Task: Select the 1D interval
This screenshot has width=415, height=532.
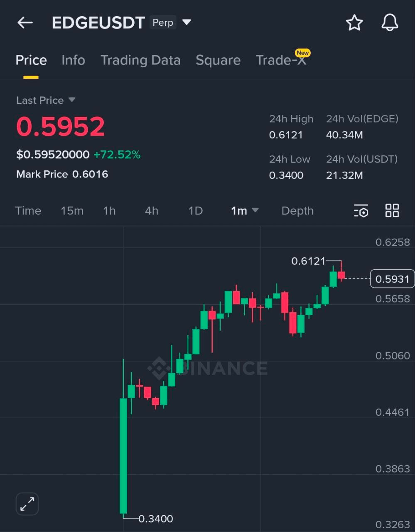Action: tap(195, 211)
